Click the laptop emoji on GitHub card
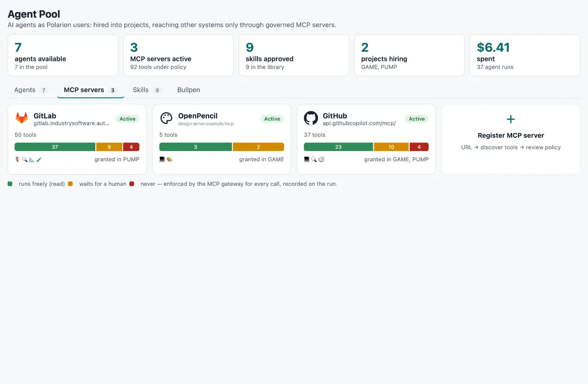The width and height of the screenshot is (588, 384). point(307,159)
